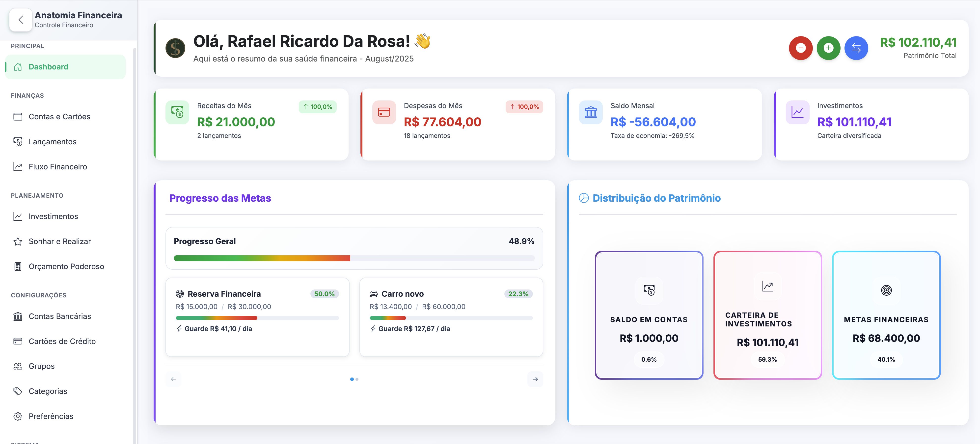Open Lançamentos from the sidebar

53,141
